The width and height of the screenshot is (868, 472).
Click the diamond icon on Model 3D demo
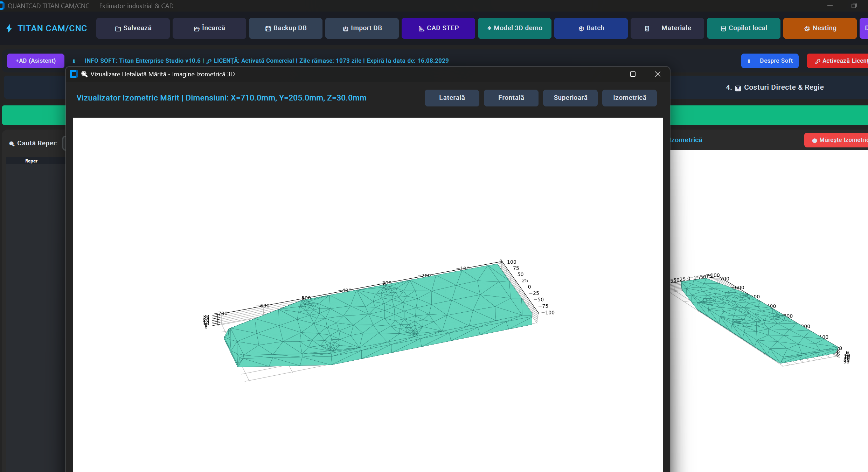coord(489,28)
